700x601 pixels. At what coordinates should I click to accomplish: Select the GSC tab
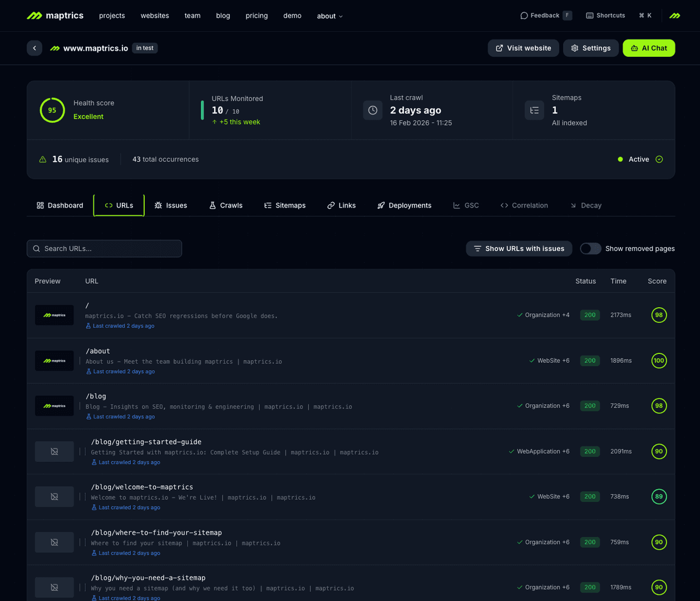466,205
